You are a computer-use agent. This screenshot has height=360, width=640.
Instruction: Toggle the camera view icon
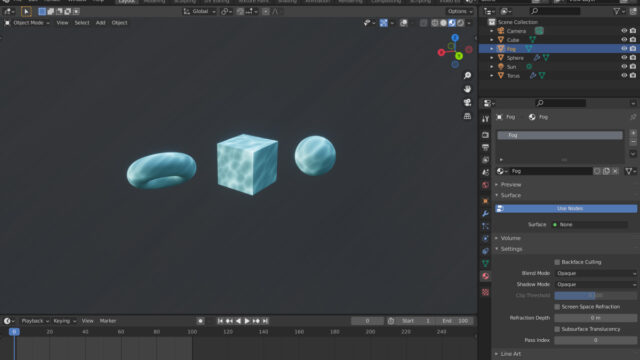467,102
